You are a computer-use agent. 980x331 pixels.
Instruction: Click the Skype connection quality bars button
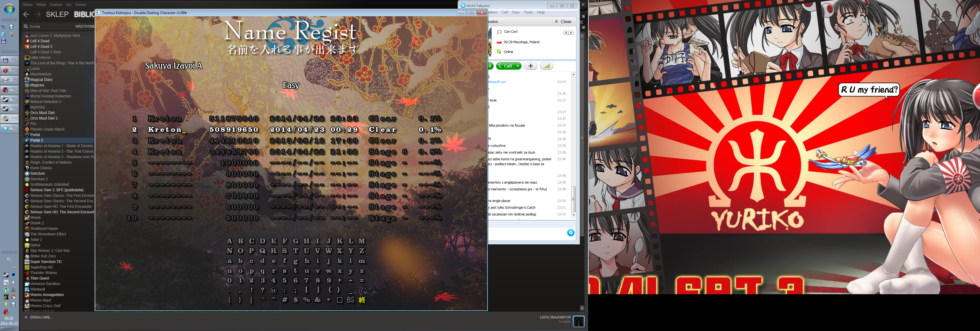[547, 66]
